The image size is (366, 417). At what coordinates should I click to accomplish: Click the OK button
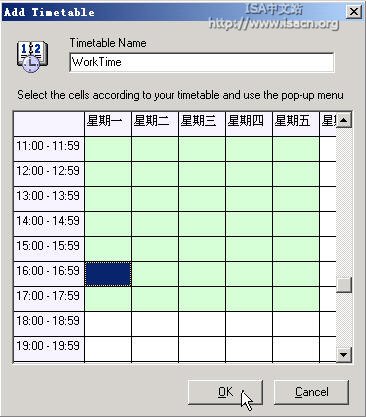(x=225, y=392)
